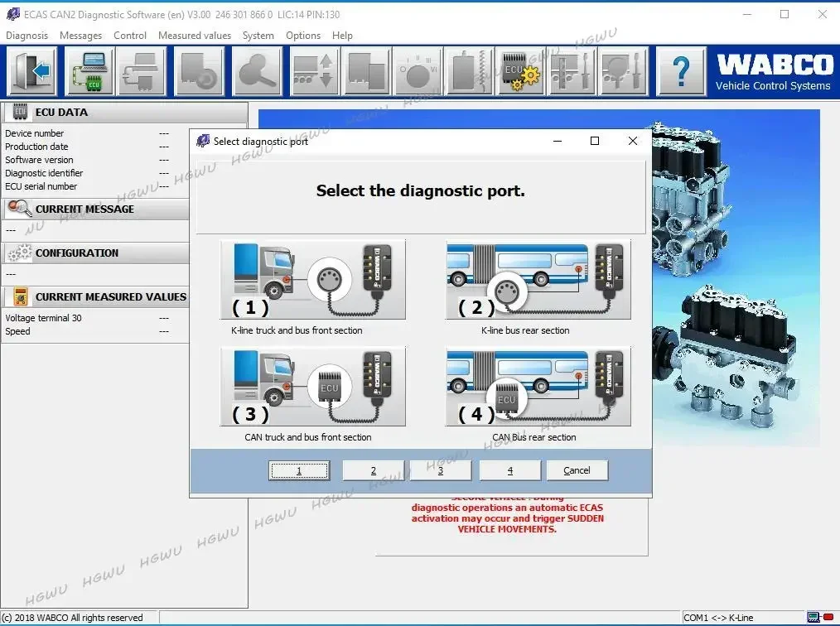The height and width of the screenshot is (626, 840).
Task: Click the CONFIGURATION panel header
Action: tap(96, 253)
